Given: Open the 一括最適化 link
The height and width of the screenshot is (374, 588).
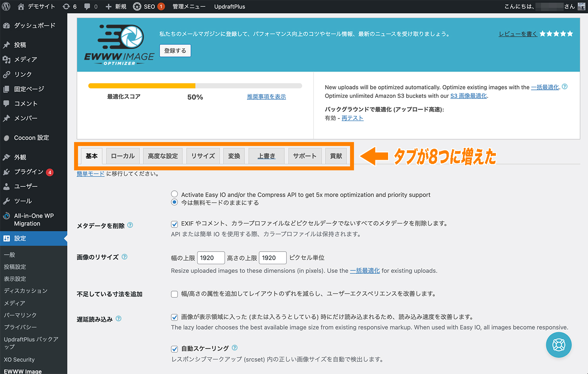Looking at the screenshot, I should point(545,87).
